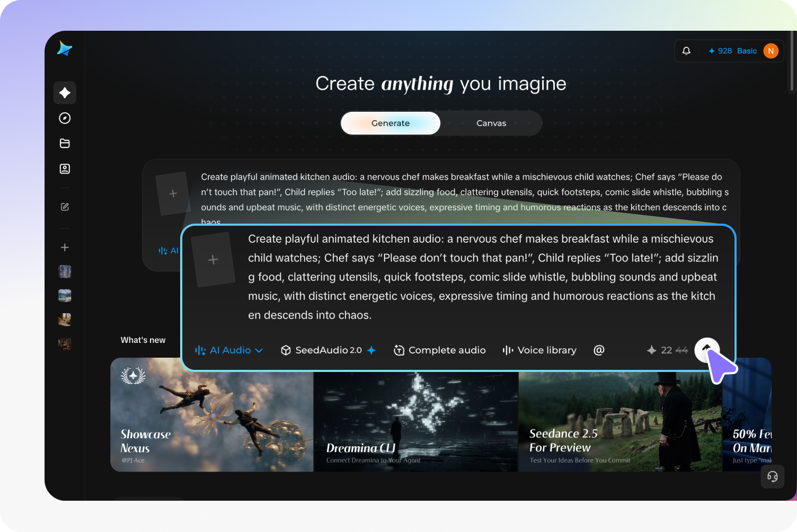This screenshot has height=532, width=797.
Task: Click the "What's new" heading
Action: click(143, 340)
